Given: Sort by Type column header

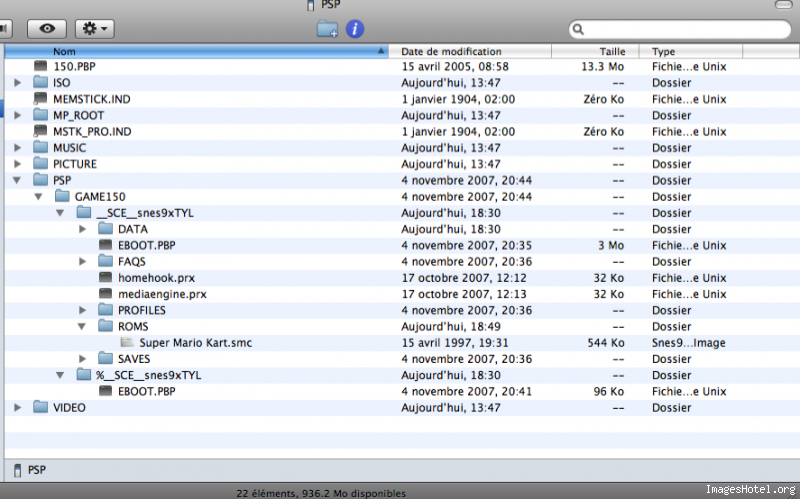Looking at the screenshot, I should click(691, 51).
